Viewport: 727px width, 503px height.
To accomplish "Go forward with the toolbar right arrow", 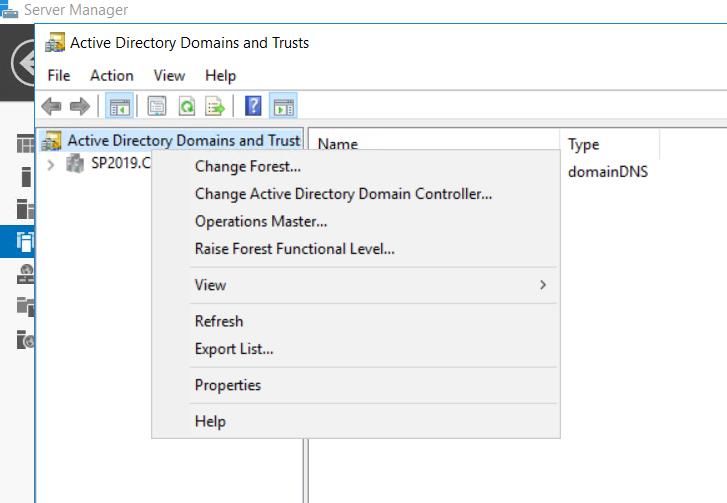I will click(x=80, y=107).
